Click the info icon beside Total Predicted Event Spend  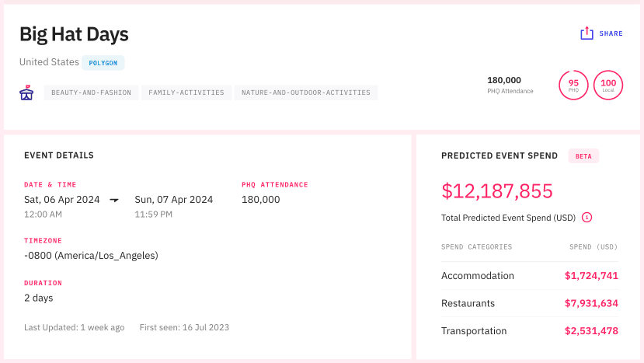tap(587, 218)
